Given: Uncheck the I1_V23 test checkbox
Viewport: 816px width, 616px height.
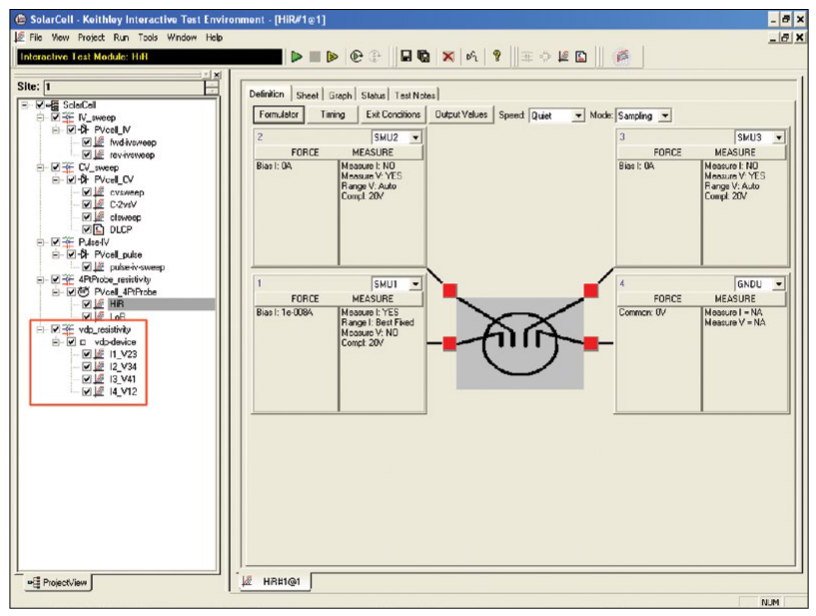Looking at the screenshot, I should (87, 354).
